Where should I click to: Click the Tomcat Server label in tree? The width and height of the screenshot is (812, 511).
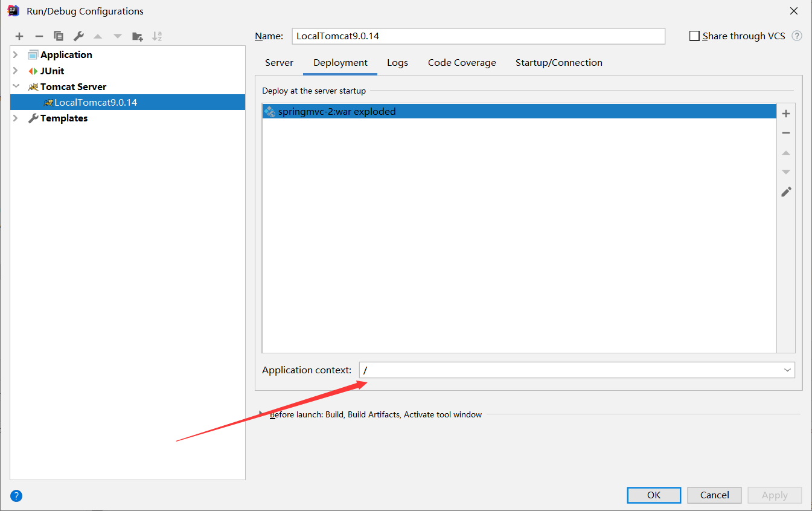coord(74,86)
